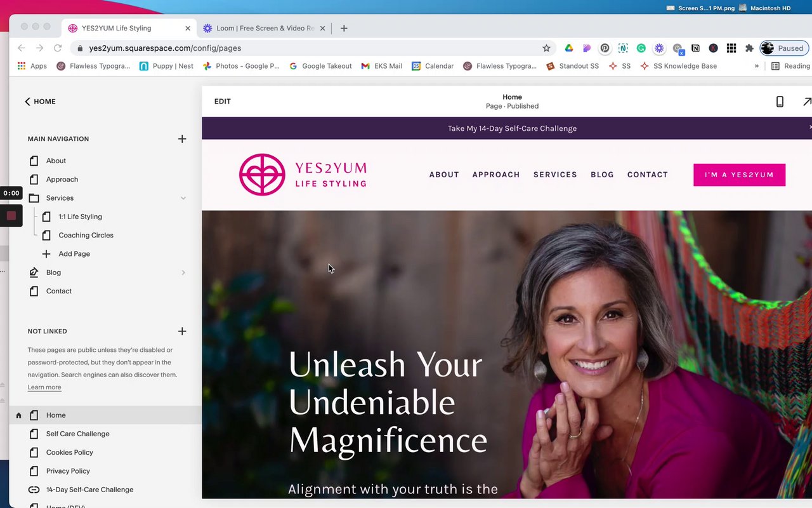The image size is (812, 508).
Task: Open the Chrome profile Paused button
Action: 783,48
